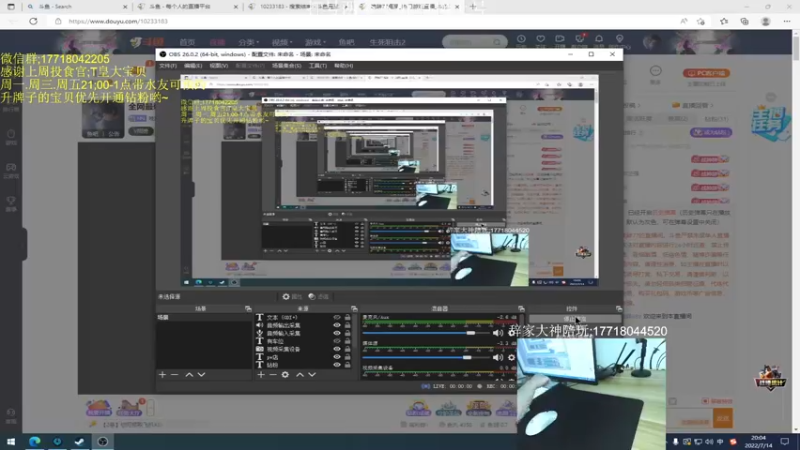This screenshot has height=450, width=800.
Task: Open source properties gear below Sources list
Action: 285,374
